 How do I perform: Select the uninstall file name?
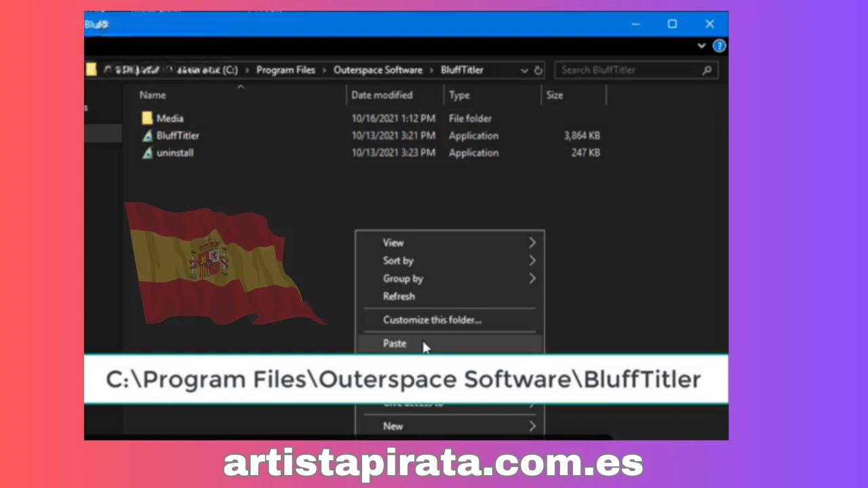175,153
